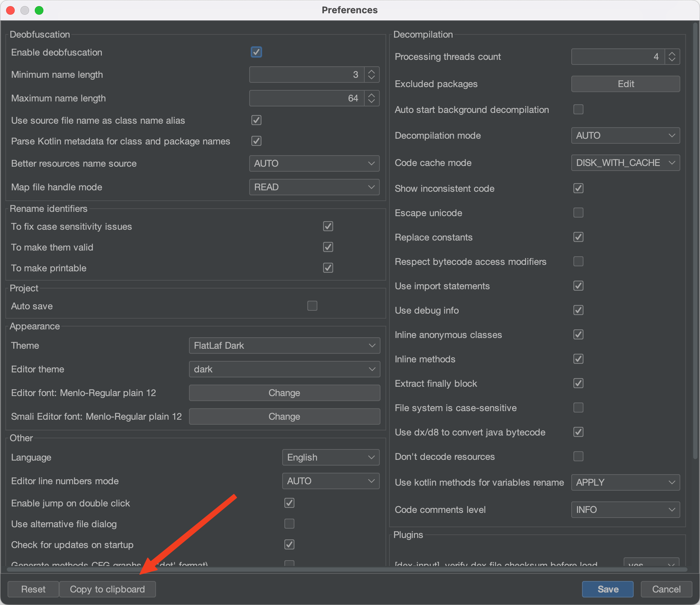Open the Code comments level dropdown
Image resolution: width=700 pixels, height=605 pixels.
625,510
